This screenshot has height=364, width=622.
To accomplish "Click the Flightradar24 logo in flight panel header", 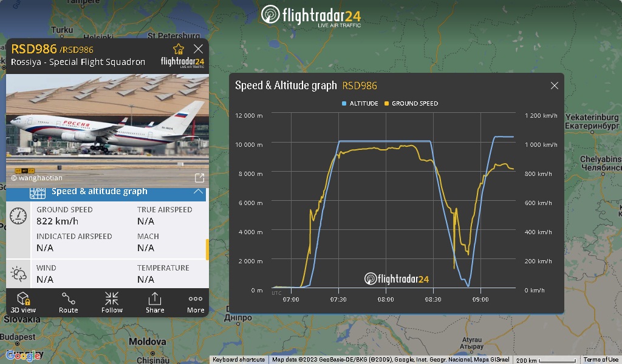I will 182,62.
